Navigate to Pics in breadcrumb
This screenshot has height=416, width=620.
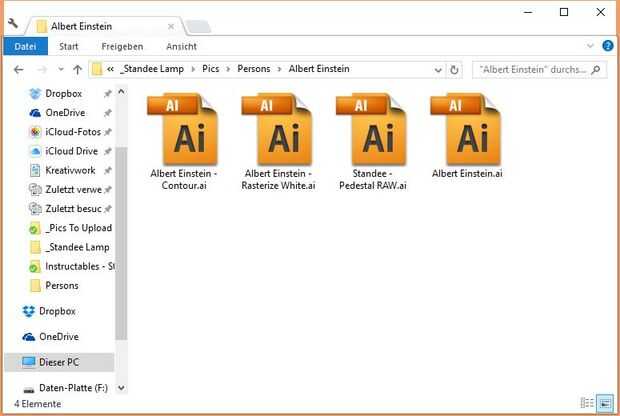tap(210, 69)
